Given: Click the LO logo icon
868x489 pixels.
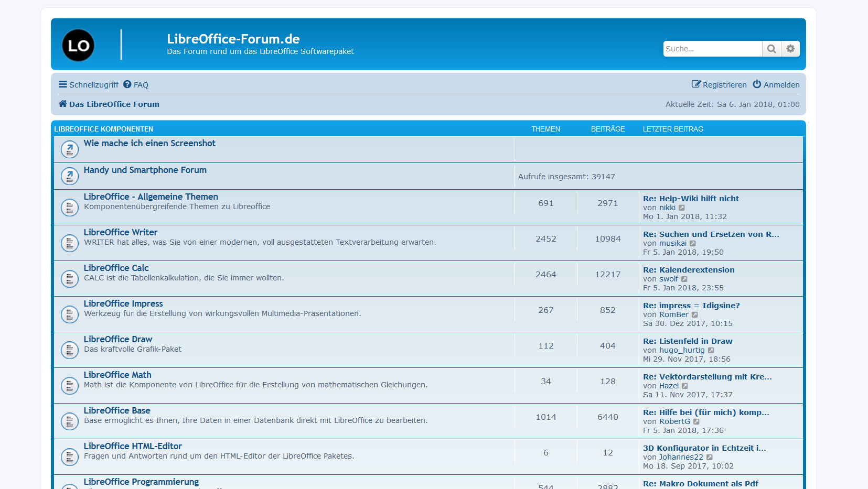Looking at the screenshot, I should tap(78, 45).
